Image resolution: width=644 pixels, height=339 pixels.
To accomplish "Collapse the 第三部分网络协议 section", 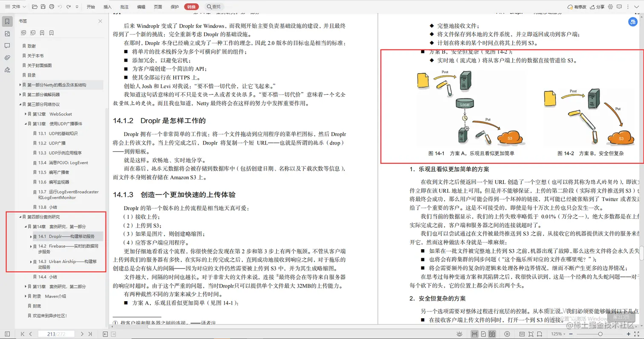I will pyautogui.click(x=19, y=104).
